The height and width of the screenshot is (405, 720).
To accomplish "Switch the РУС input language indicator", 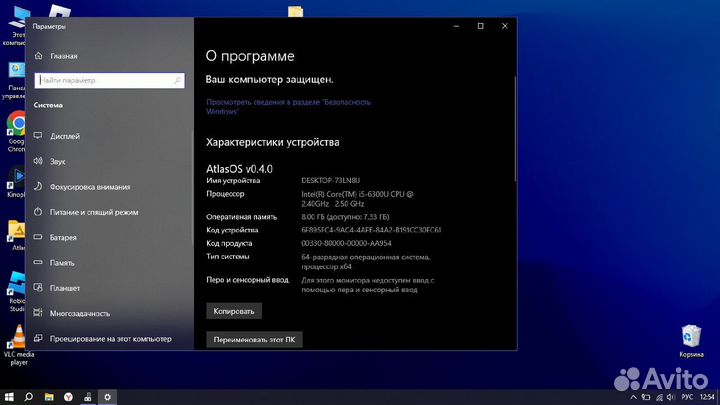I will 687,397.
